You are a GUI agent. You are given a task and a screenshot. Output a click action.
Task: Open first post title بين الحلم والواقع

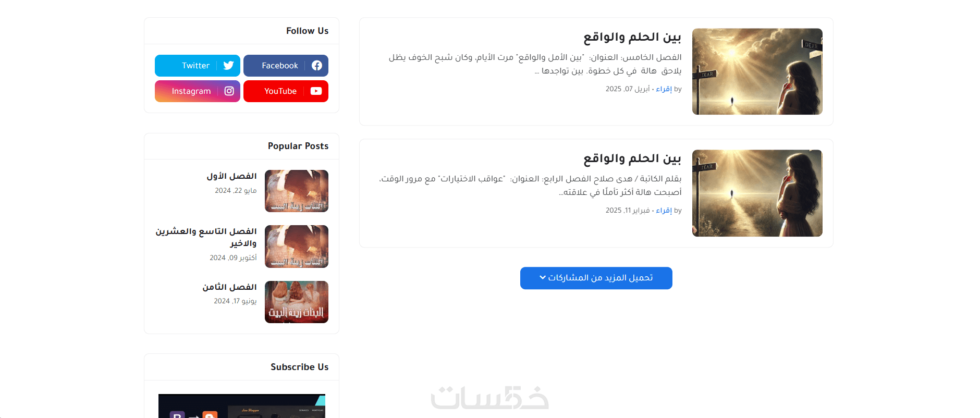point(632,38)
